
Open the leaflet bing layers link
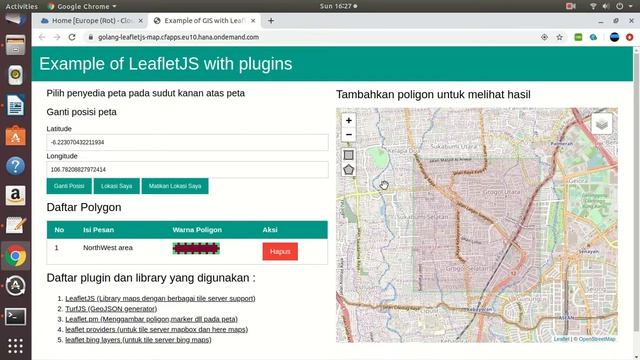point(138,340)
